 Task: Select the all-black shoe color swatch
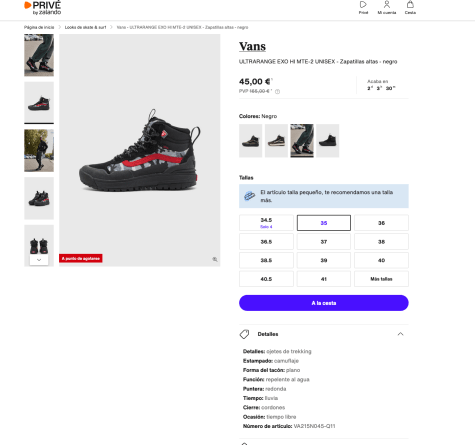click(x=328, y=141)
